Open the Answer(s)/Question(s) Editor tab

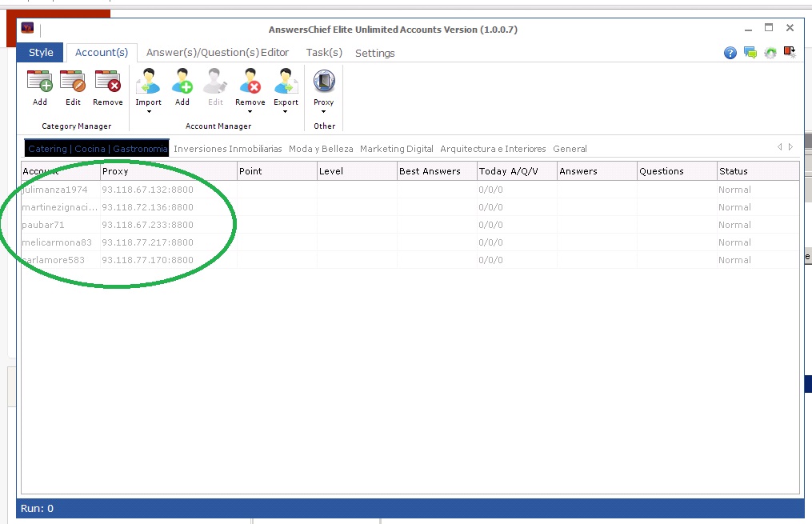coord(218,53)
